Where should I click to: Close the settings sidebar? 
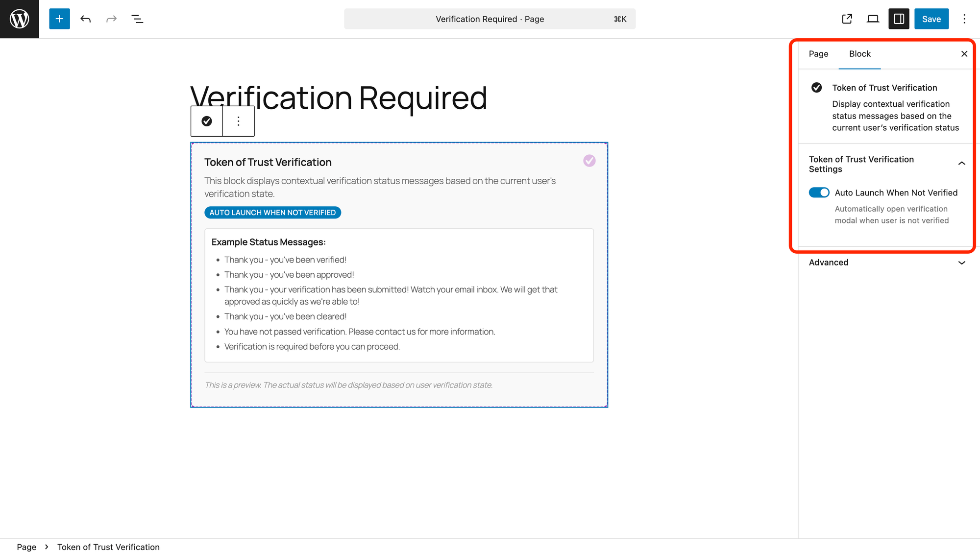click(x=964, y=54)
